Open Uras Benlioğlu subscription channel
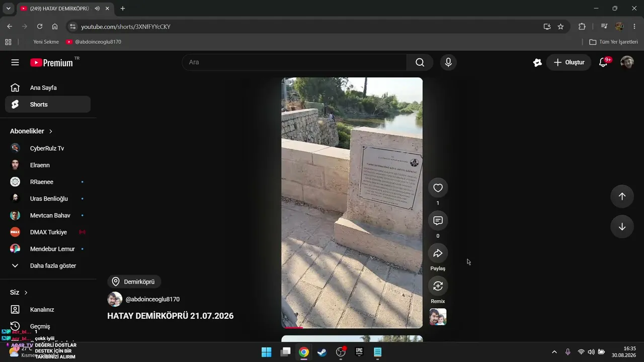The image size is (644, 362). tap(48, 199)
